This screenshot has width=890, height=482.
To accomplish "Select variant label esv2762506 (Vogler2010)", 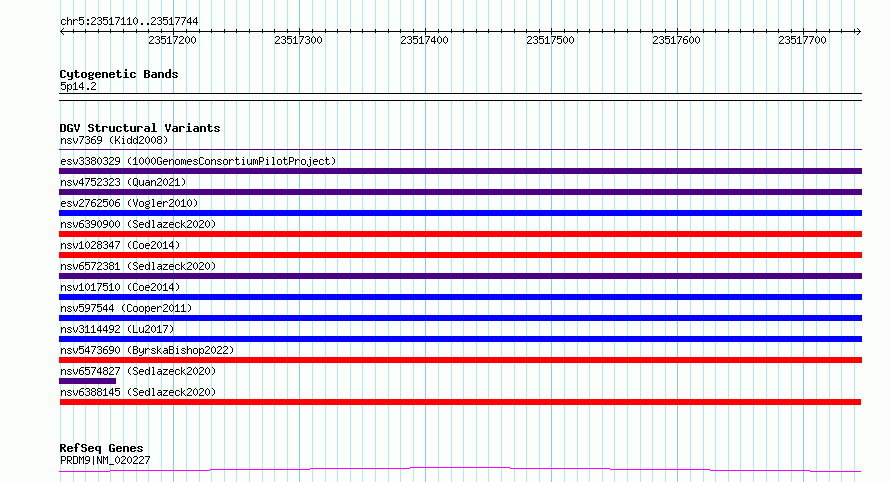I will [129, 203].
